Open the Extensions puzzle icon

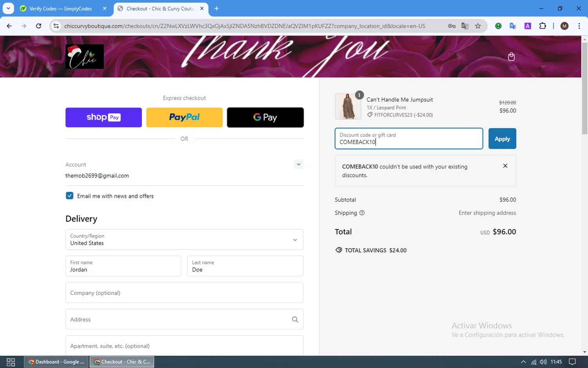[x=543, y=26]
